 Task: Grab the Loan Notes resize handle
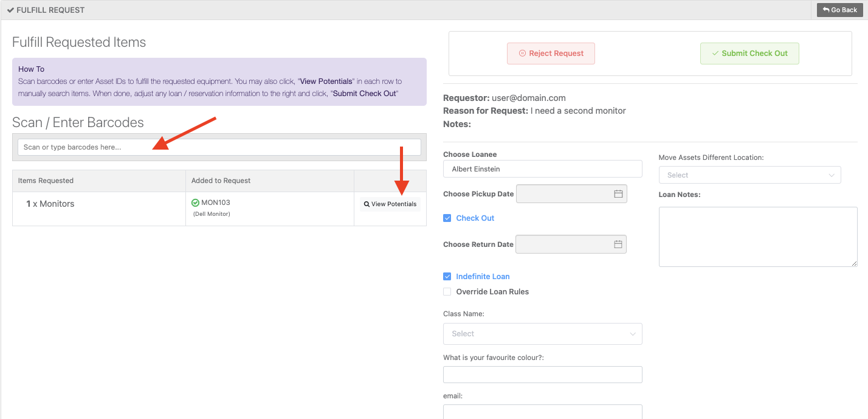coord(854,263)
